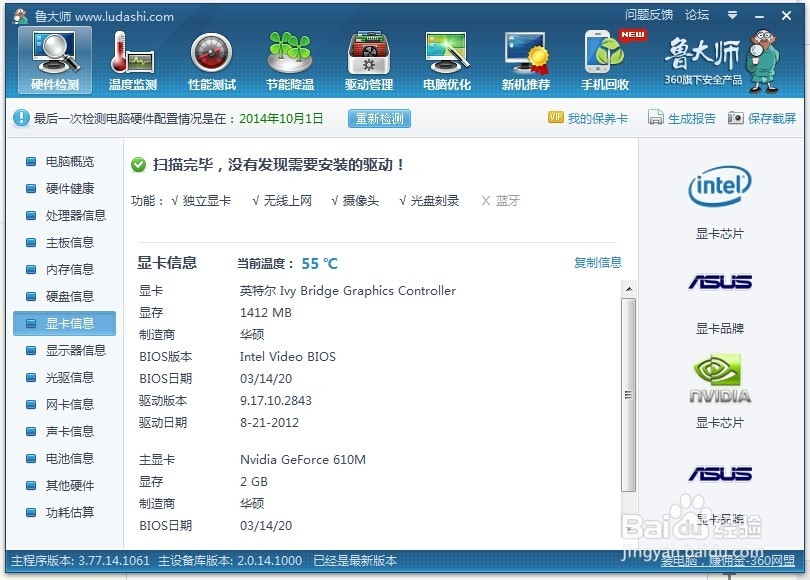Click 无线上网 feature label
The image size is (810, 580).
click(x=288, y=200)
